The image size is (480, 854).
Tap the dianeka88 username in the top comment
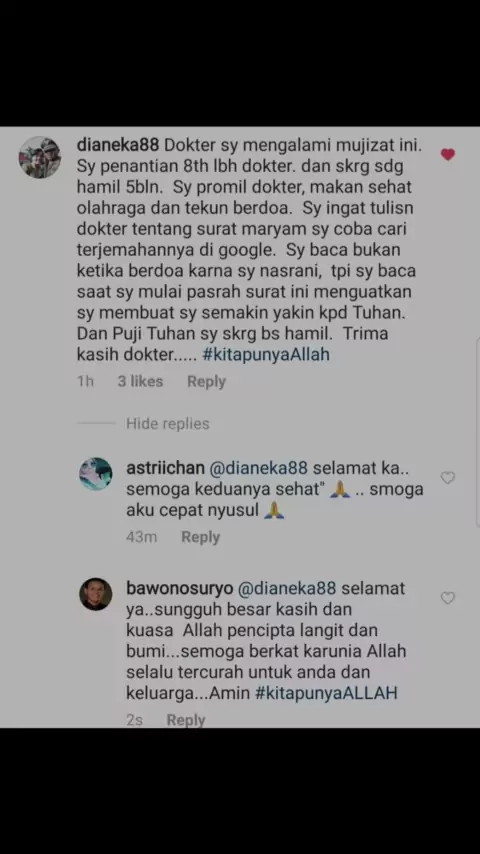[x=118, y=145]
